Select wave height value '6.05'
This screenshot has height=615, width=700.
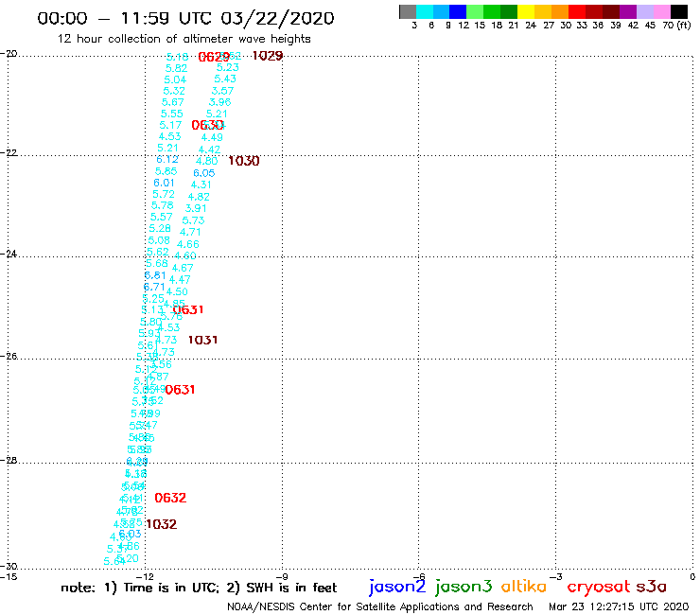(204, 173)
